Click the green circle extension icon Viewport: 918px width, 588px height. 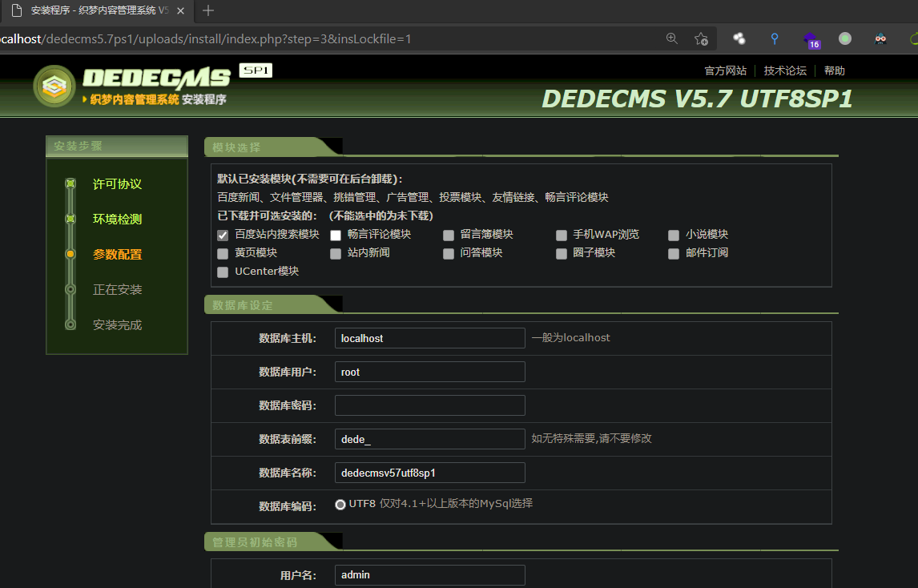tap(844, 38)
